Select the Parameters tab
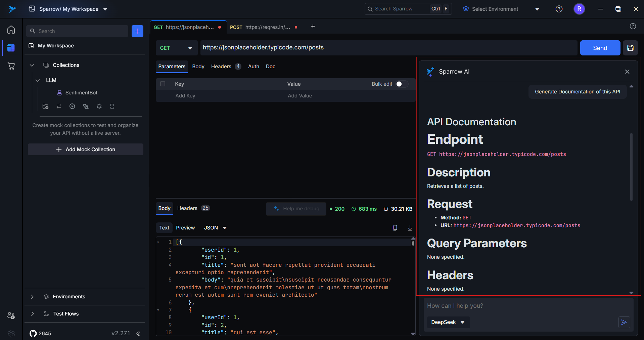The width and height of the screenshot is (644, 340). (172, 67)
